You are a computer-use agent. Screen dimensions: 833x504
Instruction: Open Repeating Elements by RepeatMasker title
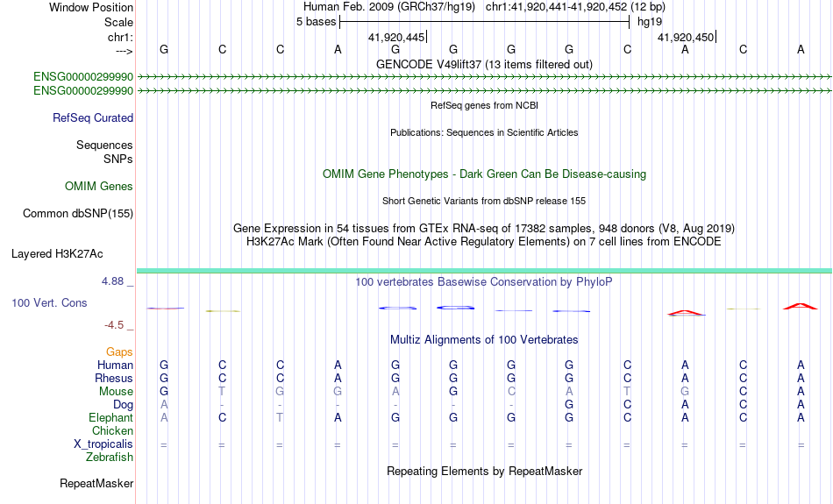click(x=484, y=472)
